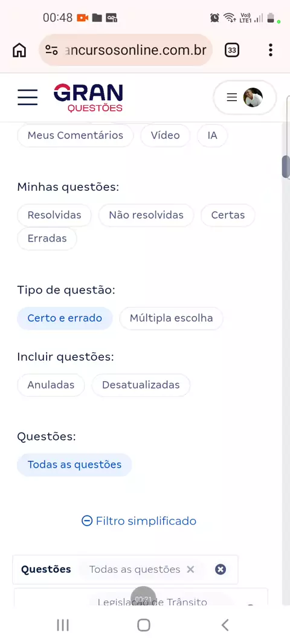
Task: Open the hamburger navigation menu
Action: coord(28,97)
